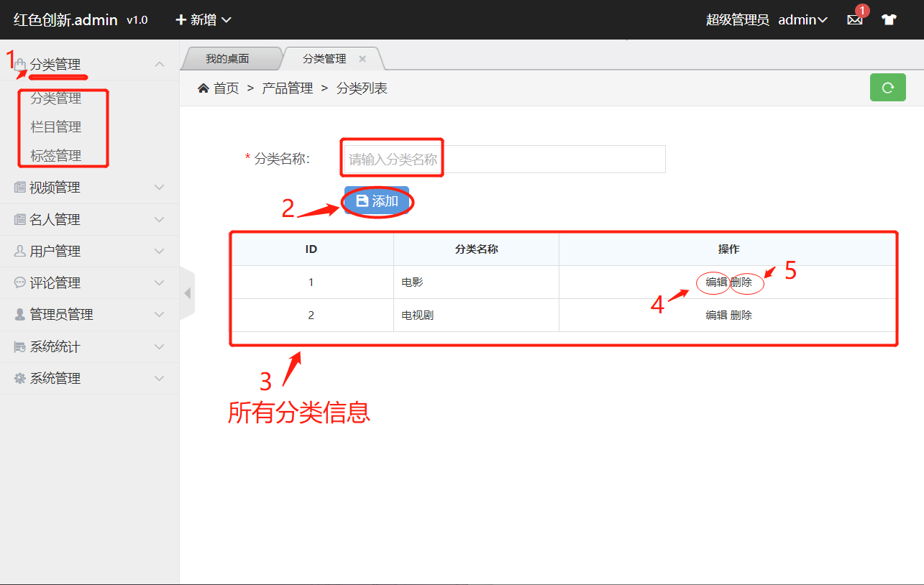Image resolution: width=924 pixels, height=585 pixels.
Task: Click the skin theme shirt icon
Action: 889,20
